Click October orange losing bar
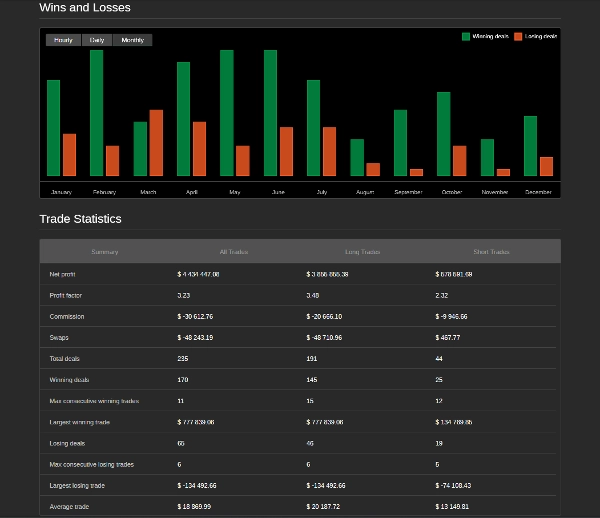Screen dimensions: 600x518 (x=460, y=161)
